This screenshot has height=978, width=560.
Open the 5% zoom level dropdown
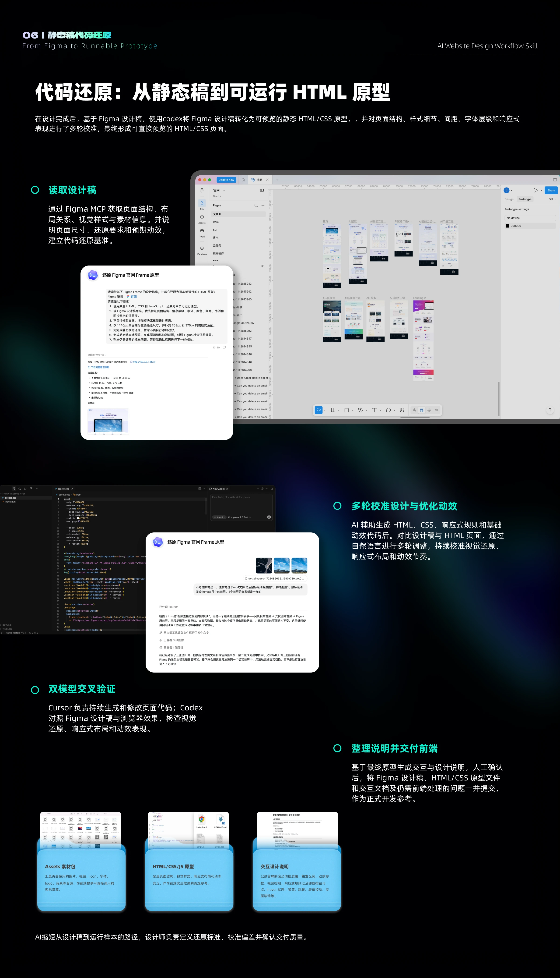pos(552,199)
